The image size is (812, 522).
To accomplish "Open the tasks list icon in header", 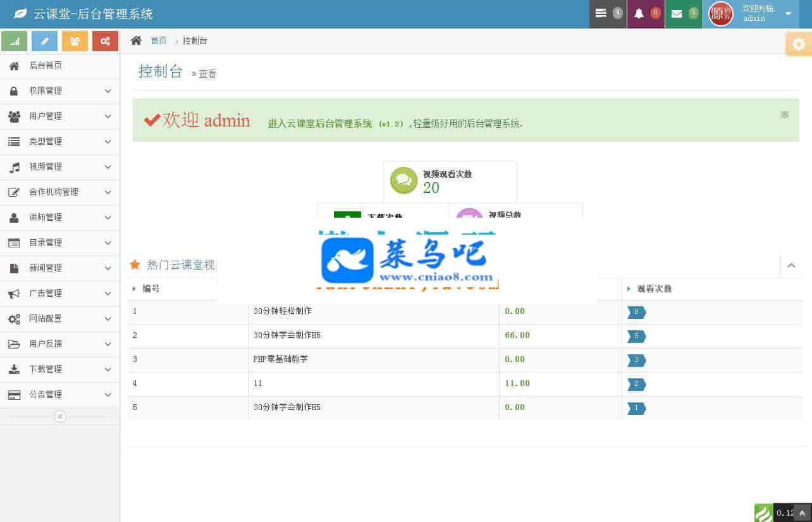I will (x=608, y=13).
